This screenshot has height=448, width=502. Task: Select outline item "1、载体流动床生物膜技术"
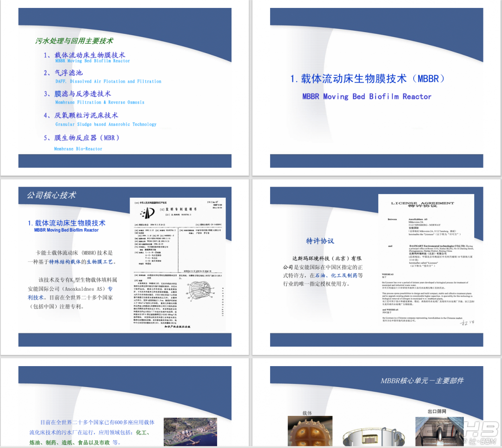tap(84, 55)
